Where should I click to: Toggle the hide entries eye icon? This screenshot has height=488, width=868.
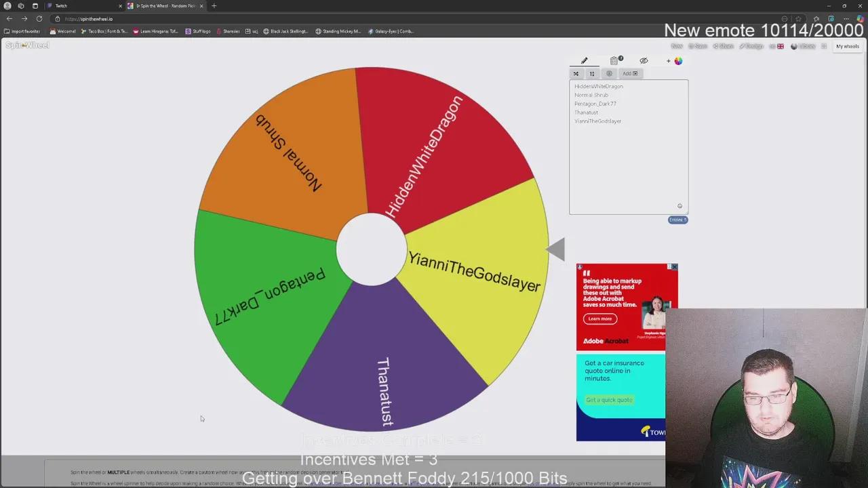644,60
